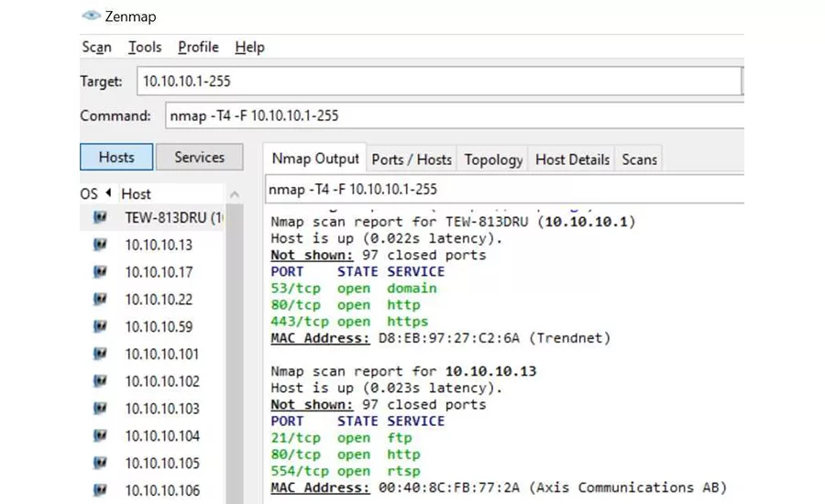
Task: Select host TEW-813DRU in list
Action: tap(174, 217)
